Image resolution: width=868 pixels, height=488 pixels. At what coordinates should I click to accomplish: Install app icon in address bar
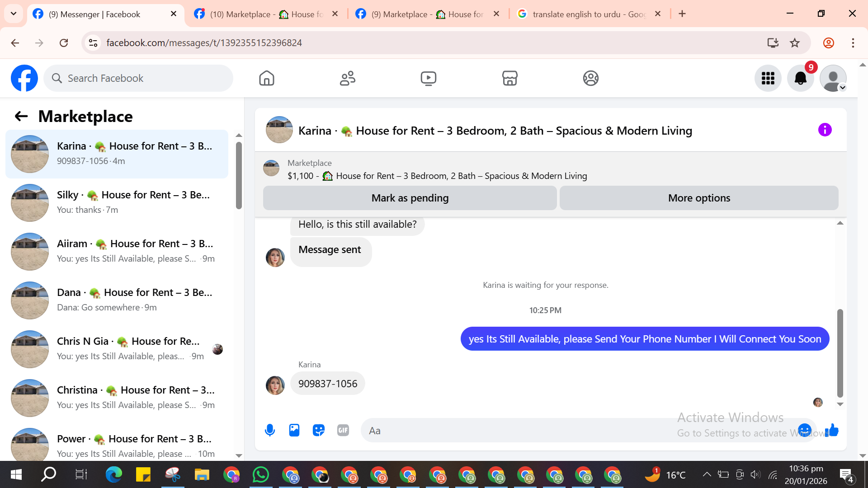[773, 43]
